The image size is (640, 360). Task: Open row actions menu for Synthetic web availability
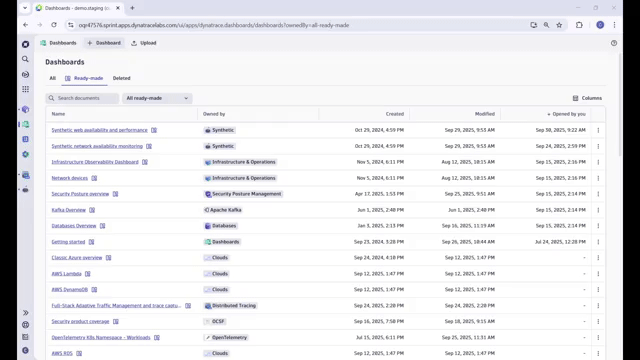pos(598,130)
